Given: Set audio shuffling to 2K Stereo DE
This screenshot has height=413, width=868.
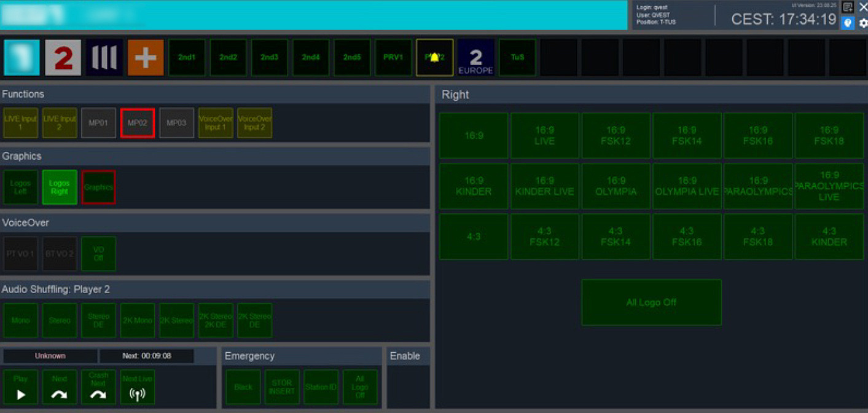Looking at the screenshot, I should coord(254,320).
